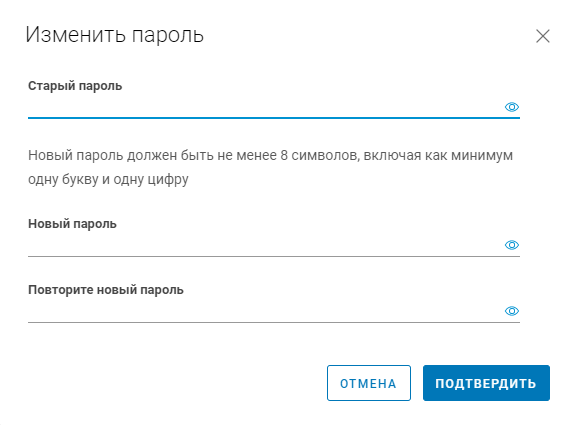571x425 pixels.
Task: Select the gray underline below Новый пароль
Action: [x=274, y=256]
